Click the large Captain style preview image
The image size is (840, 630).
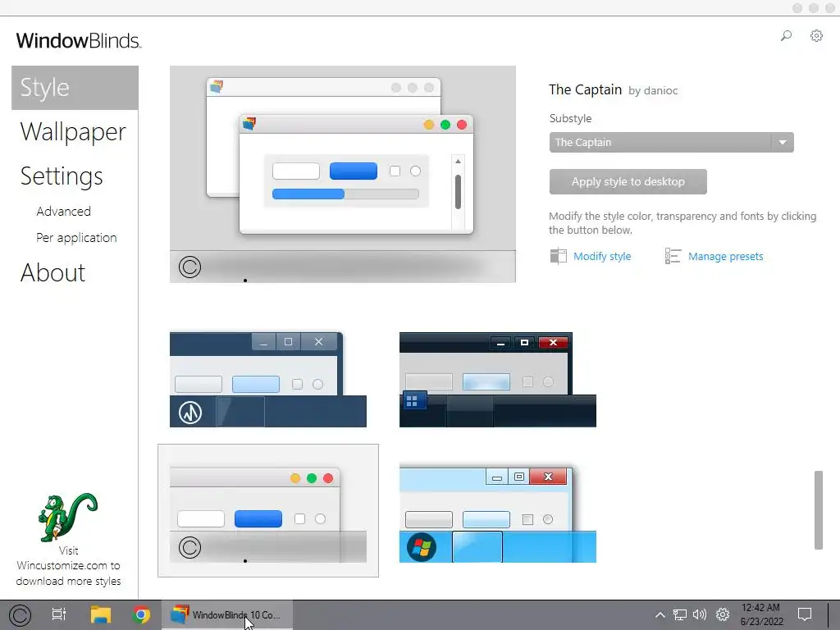[x=343, y=174]
